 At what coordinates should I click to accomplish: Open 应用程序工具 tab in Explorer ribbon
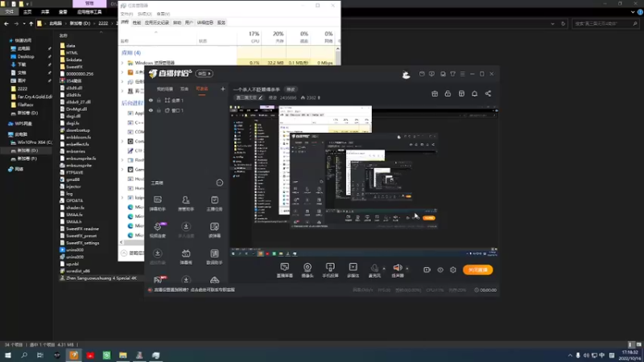(x=89, y=12)
